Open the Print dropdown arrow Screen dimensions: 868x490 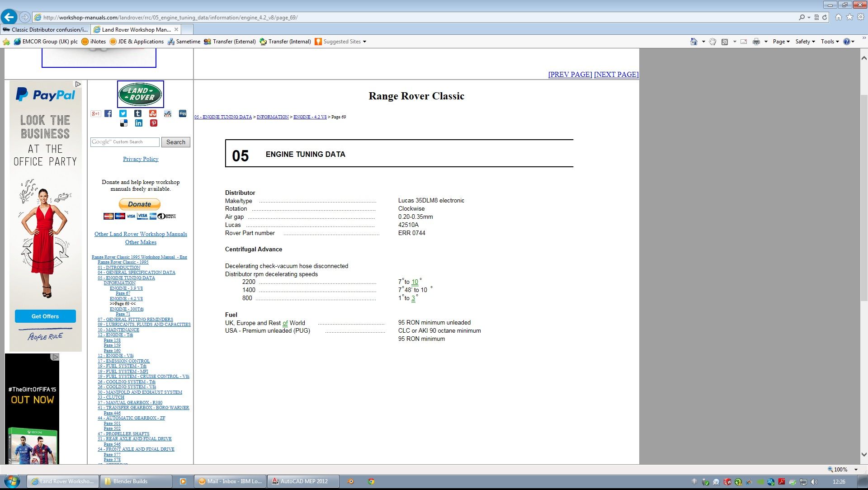coord(766,42)
